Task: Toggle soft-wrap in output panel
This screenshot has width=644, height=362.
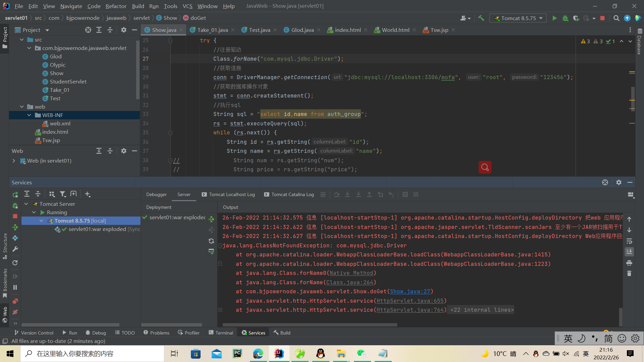Action: (629, 241)
